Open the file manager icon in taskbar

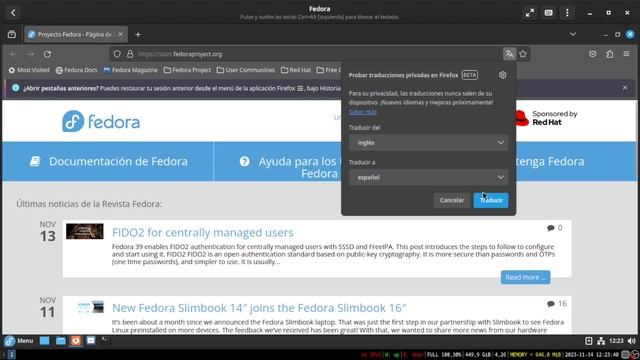coord(60,340)
